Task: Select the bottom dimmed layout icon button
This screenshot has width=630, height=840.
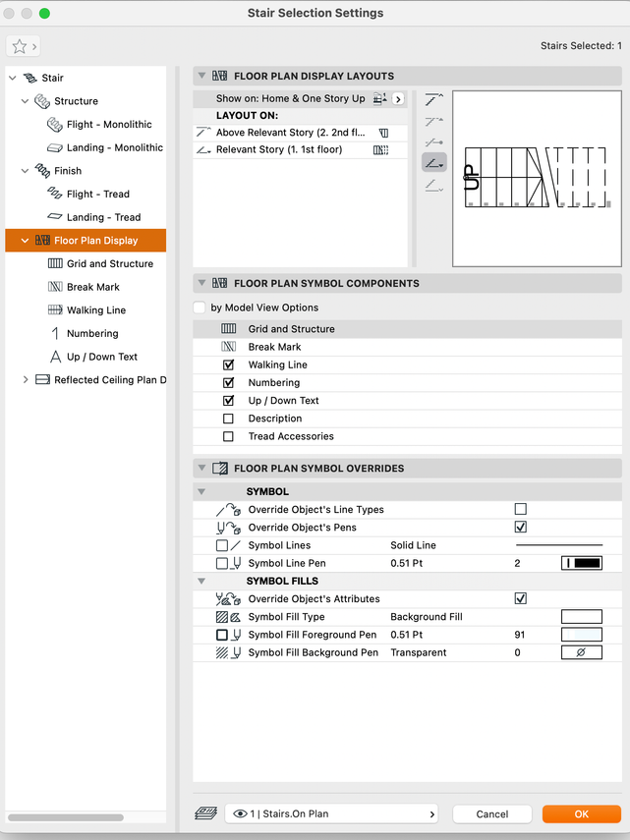Action: click(433, 186)
